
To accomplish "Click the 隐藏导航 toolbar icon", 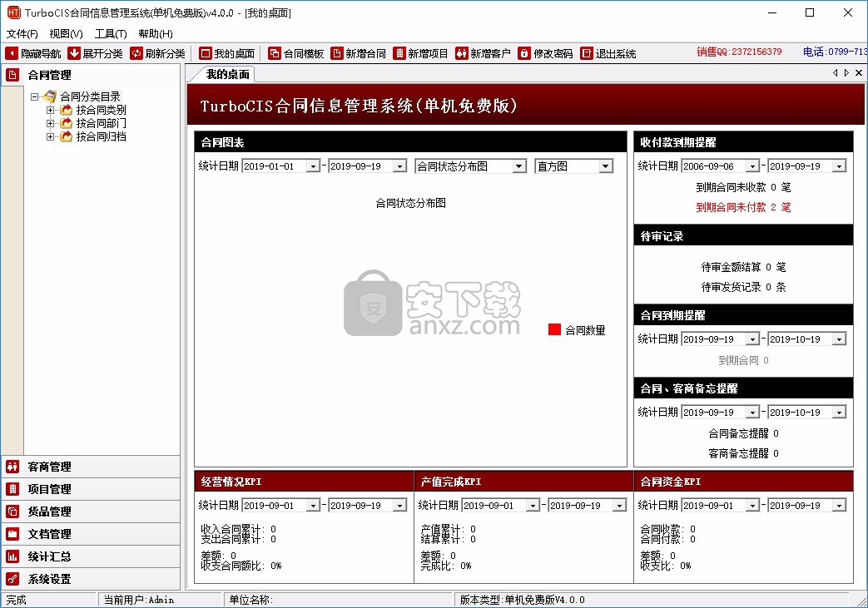I will (x=12, y=53).
